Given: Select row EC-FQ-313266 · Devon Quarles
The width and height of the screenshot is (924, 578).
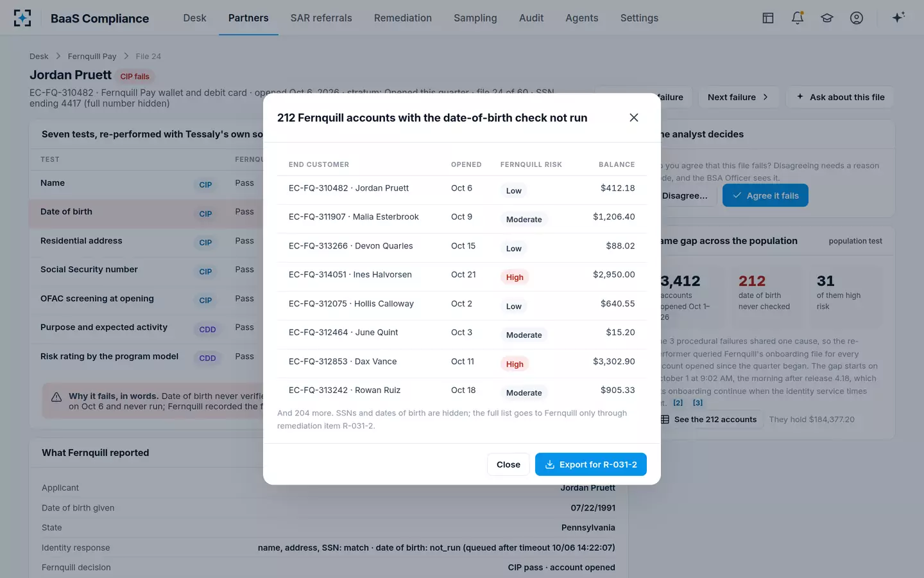Looking at the screenshot, I should 462,248.
